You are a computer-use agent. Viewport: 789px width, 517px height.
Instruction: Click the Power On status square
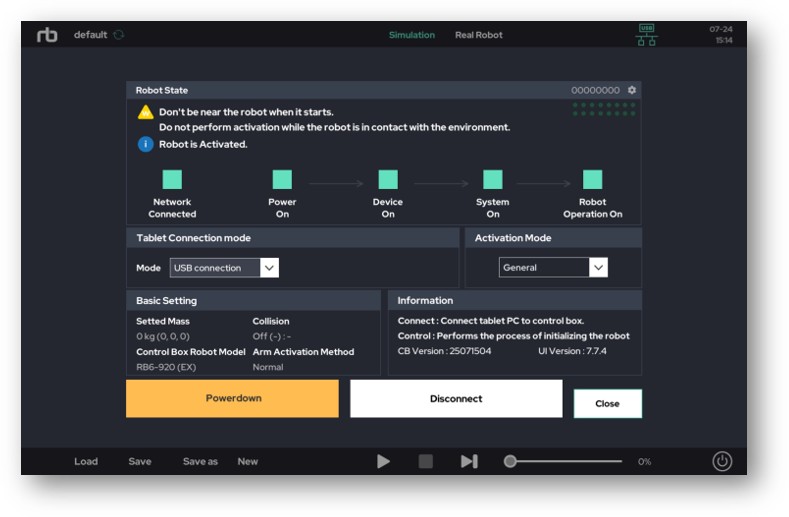(x=282, y=179)
